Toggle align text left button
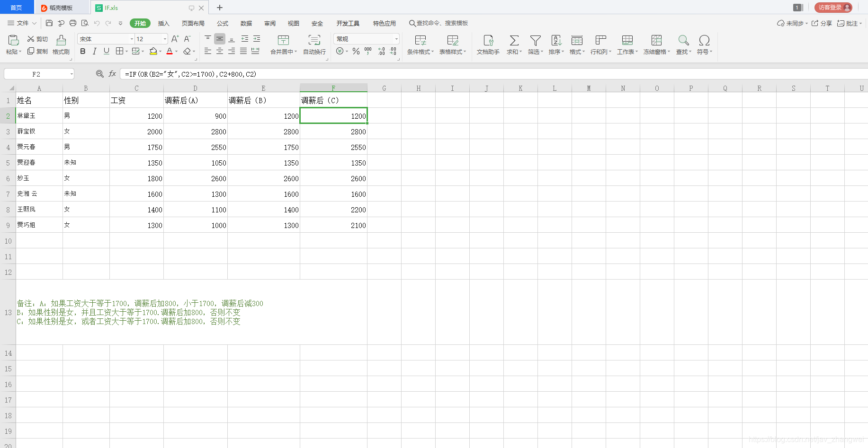The image size is (868, 448). [208, 51]
